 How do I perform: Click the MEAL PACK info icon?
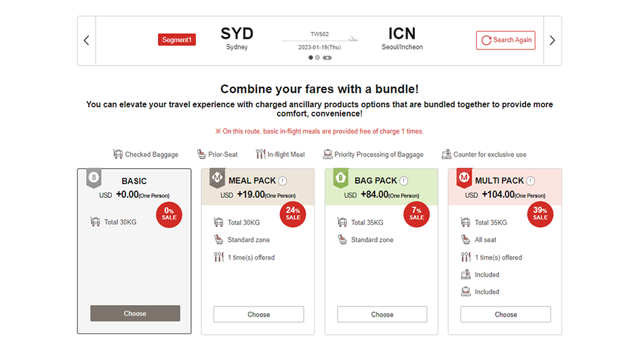(x=283, y=181)
